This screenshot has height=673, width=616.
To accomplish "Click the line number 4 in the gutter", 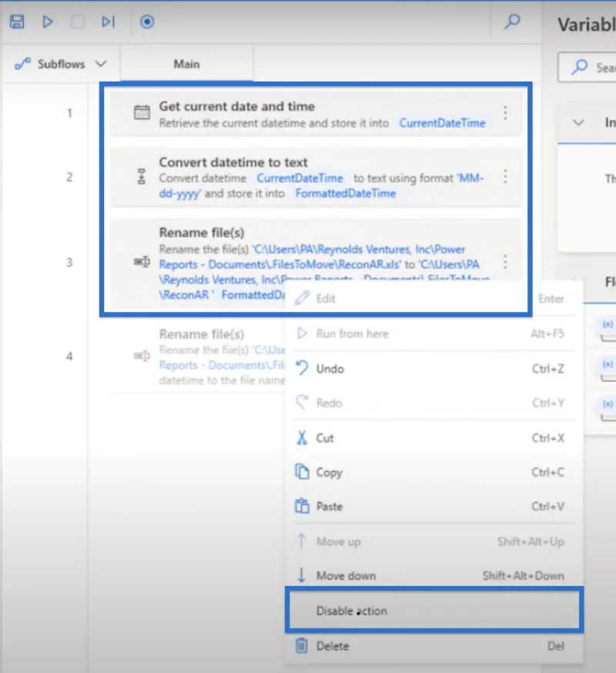I will (69, 357).
